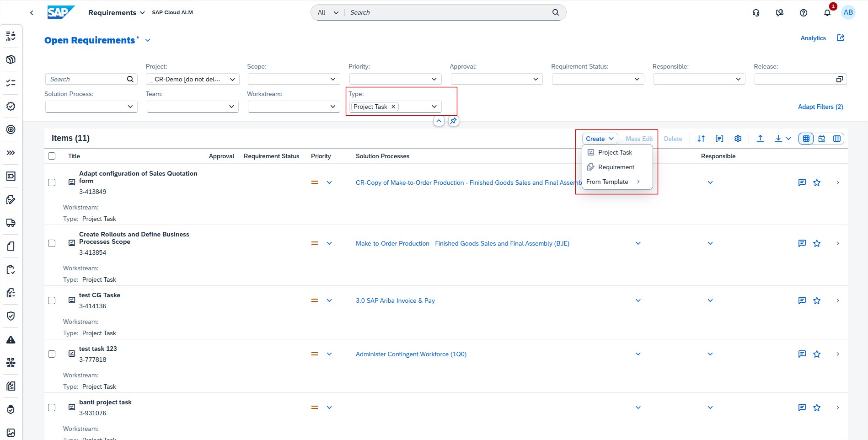Image resolution: width=868 pixels, height=440 pixels.
Task: Open table settings gear icon
Action: tap(738, 139)
